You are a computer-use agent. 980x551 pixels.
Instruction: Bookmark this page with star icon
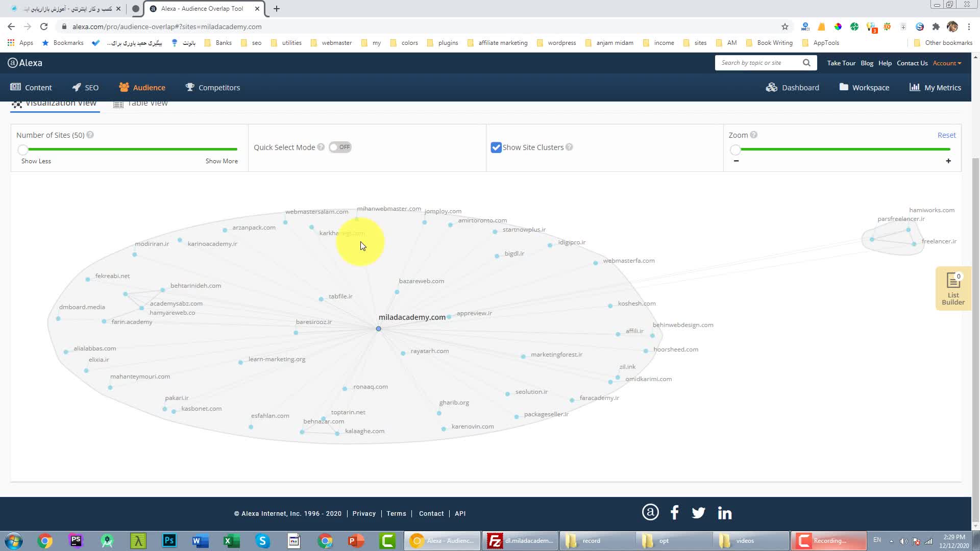(x=785, y=27)
